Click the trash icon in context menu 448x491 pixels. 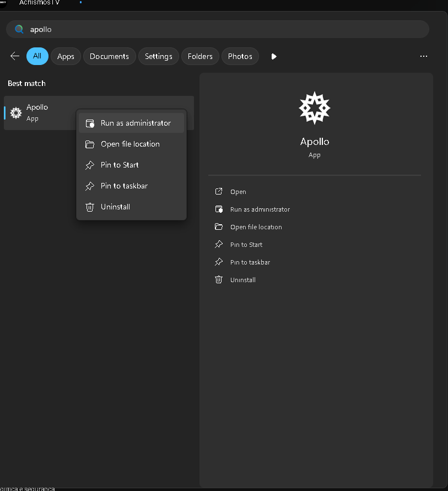pyautogui.click(x=90, y=207)
